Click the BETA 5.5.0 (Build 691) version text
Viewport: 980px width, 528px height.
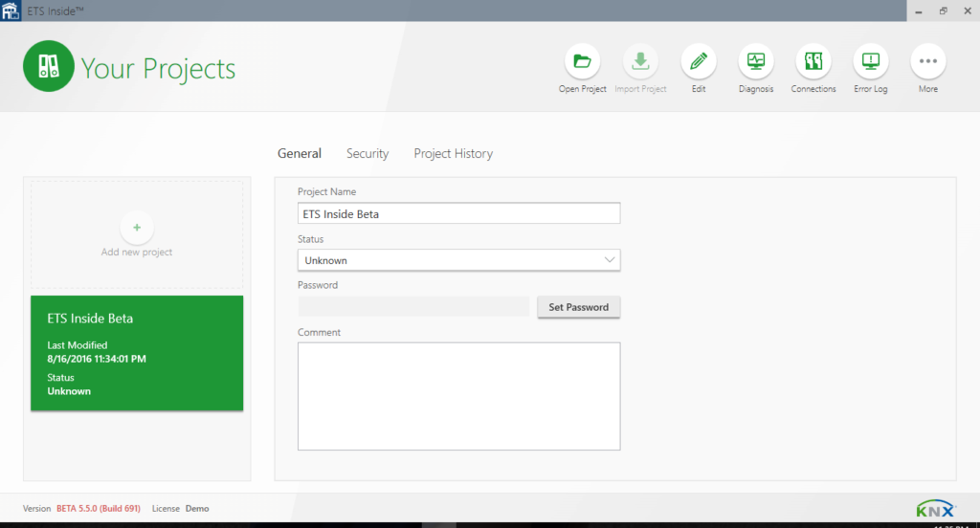99,509
